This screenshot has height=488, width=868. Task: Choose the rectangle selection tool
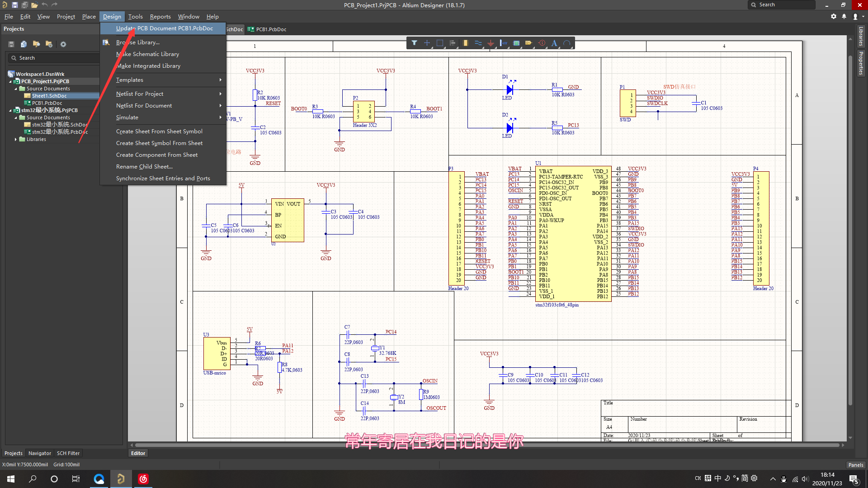(x=439, y=43)
